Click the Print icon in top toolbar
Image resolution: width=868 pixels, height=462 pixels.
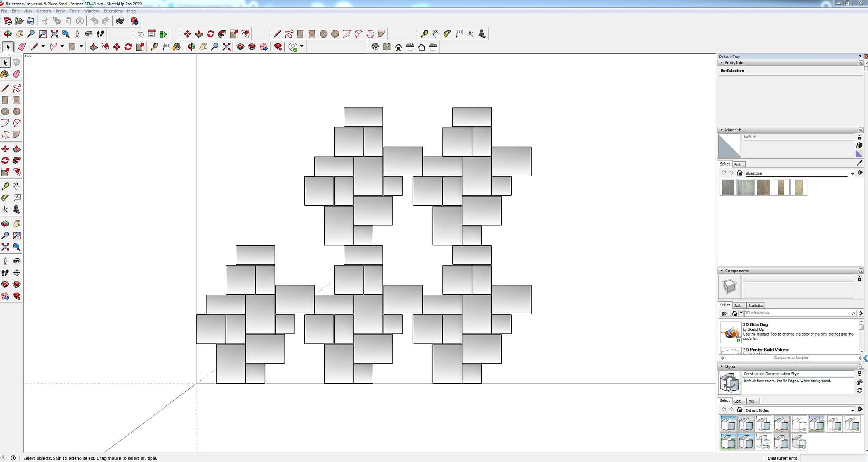[120, 21]
